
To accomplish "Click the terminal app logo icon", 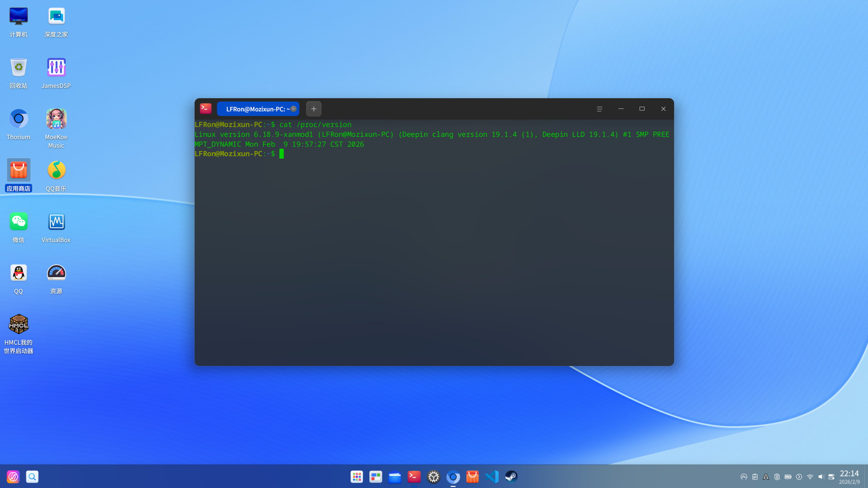I will (x=205, y=108).
